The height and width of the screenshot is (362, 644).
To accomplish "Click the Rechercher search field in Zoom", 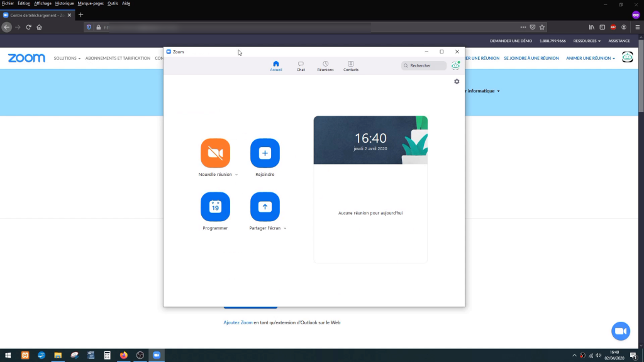I will click(x=424, y=65).
